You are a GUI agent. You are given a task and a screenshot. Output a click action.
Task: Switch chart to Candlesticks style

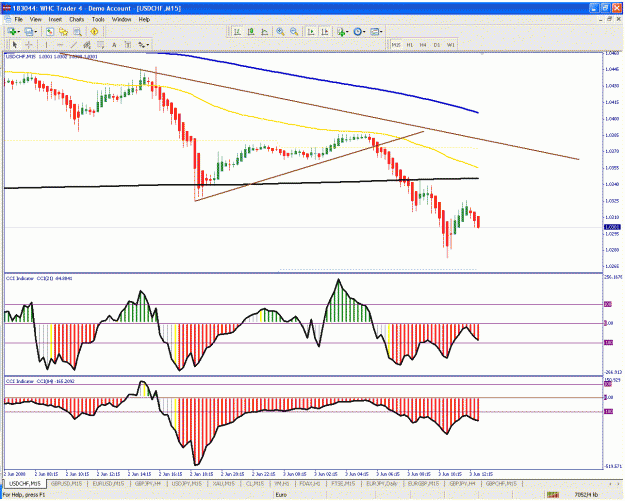coord(251,31)
